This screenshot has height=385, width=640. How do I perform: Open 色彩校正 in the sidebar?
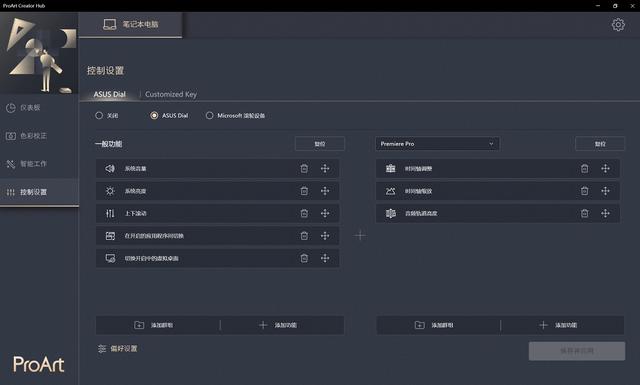pos(39,136)
